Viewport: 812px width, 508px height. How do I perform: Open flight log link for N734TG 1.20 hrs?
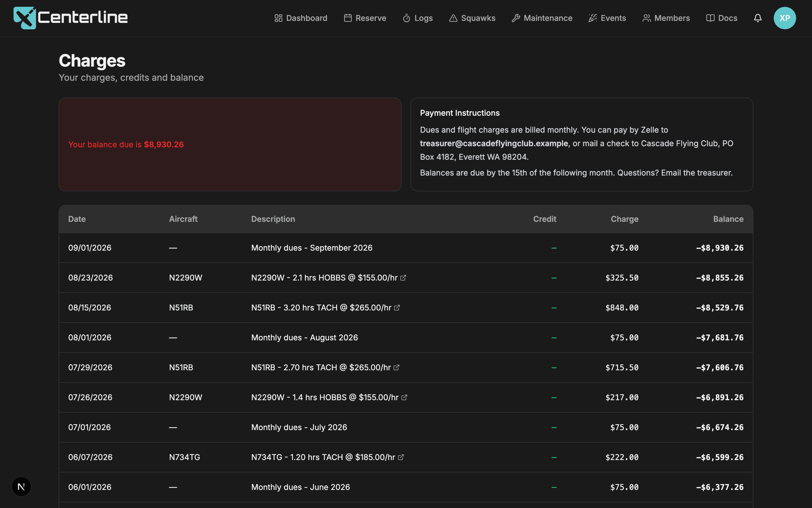coord(401,457)
